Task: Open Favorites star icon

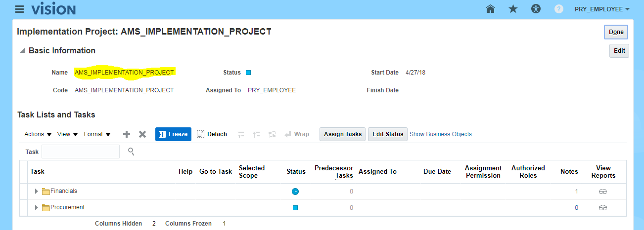Action: (x=513, y=9)
